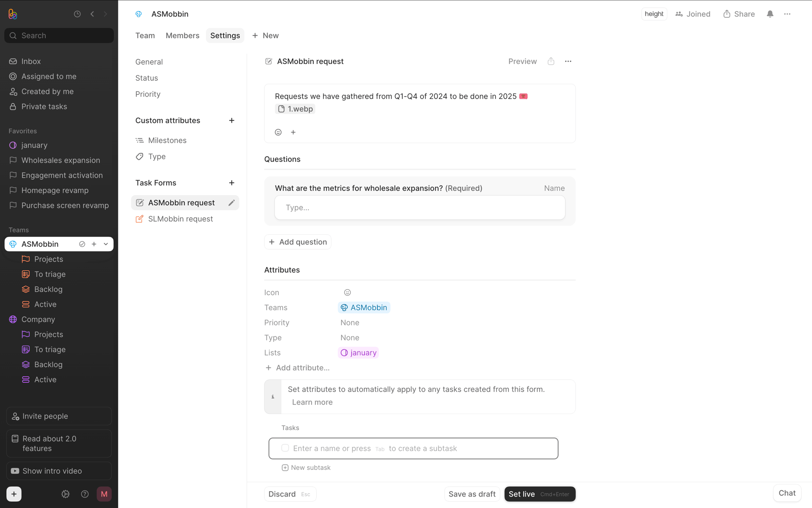
Task: Choose form icon via smiley
Action: [347, 293]
